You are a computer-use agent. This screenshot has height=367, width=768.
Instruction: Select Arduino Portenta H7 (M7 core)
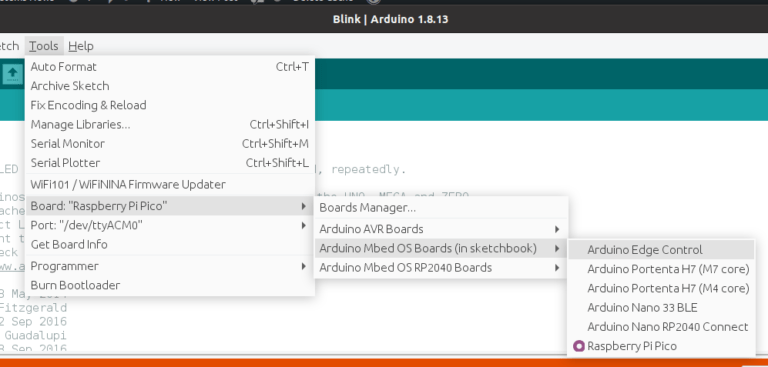point(661,269)
